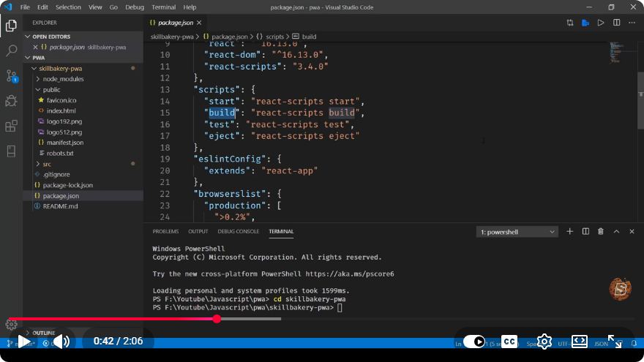Click the run triangle in editor toolbar
The height and width of the screenshot is (362, 644).
(601, 23)
